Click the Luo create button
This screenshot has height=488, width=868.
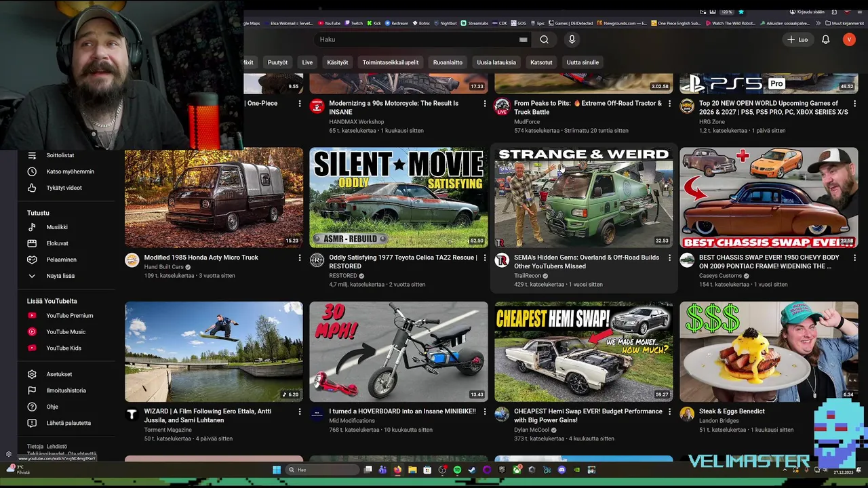click(797, 39)
